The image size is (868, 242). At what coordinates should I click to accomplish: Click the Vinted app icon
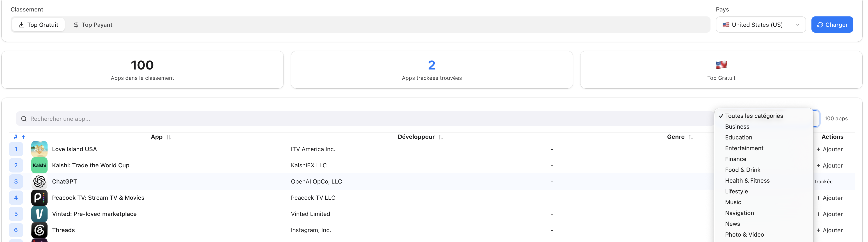[39, 214]
